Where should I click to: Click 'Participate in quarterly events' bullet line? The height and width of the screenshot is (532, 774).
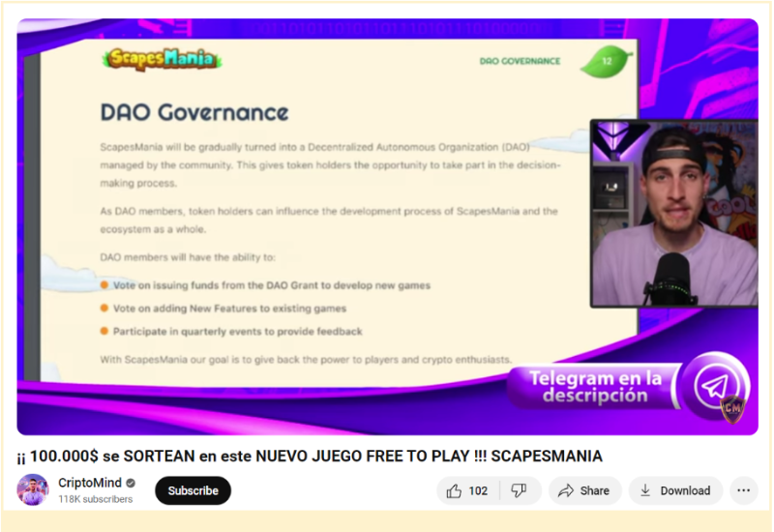point(231,332)
